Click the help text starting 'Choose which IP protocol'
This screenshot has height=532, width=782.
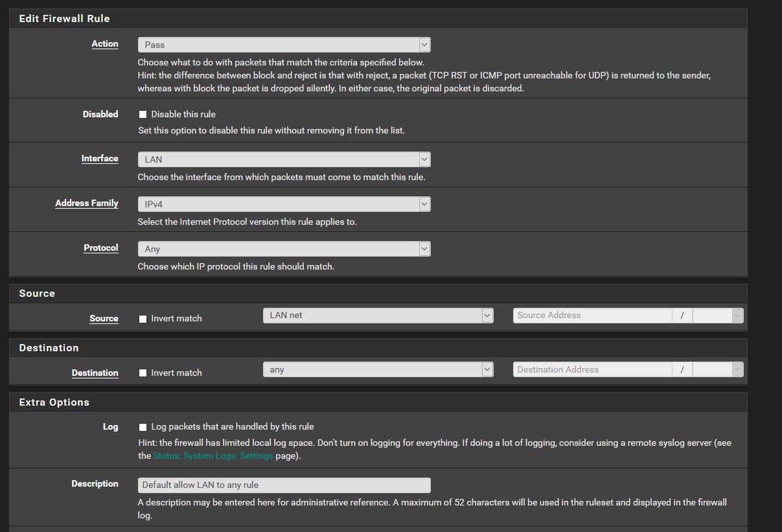(x=236, y=266)
